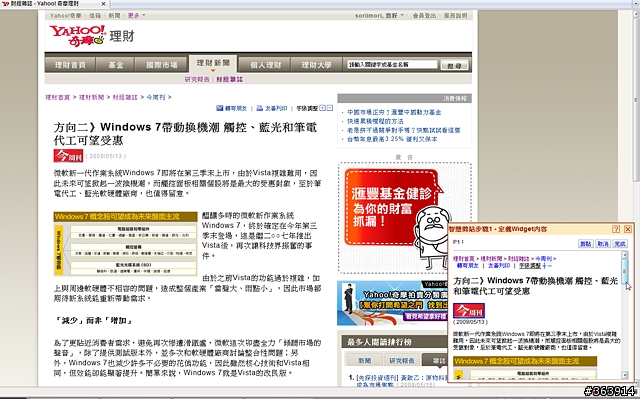
Task: Click 今周刊 in main page breadcrumb
Action: 156,97
